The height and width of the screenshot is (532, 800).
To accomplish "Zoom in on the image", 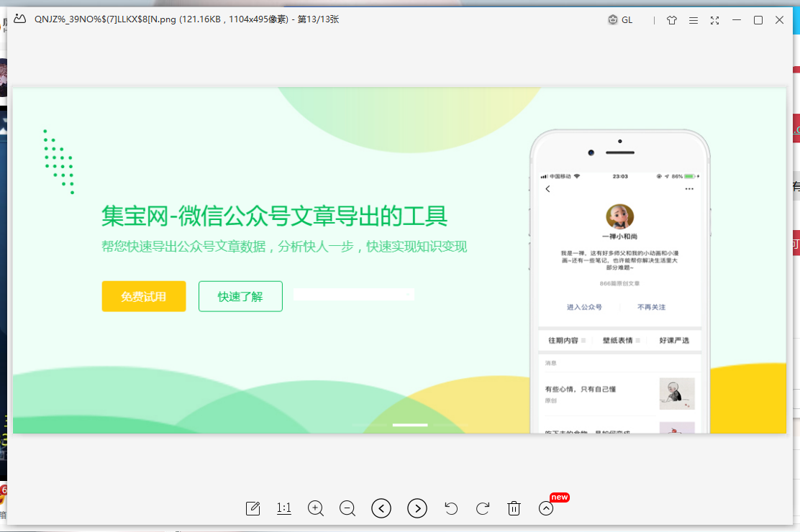I will tap(316, 508).
